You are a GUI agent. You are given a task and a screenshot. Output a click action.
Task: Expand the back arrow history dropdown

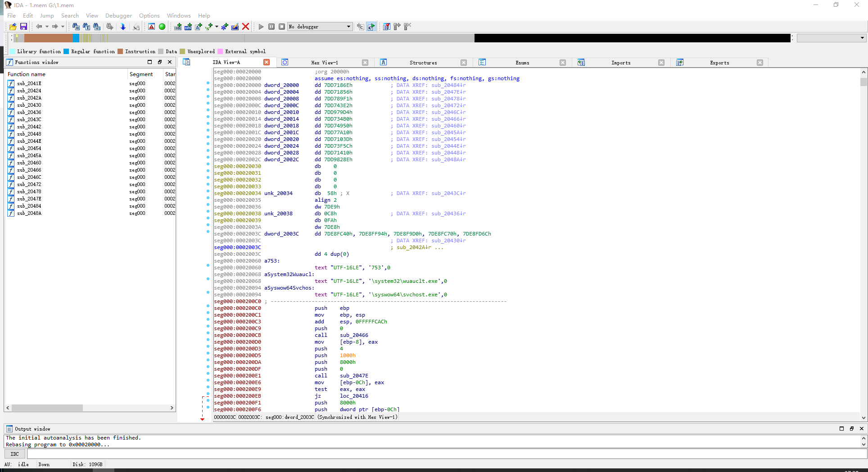click(x=47, y=27)
